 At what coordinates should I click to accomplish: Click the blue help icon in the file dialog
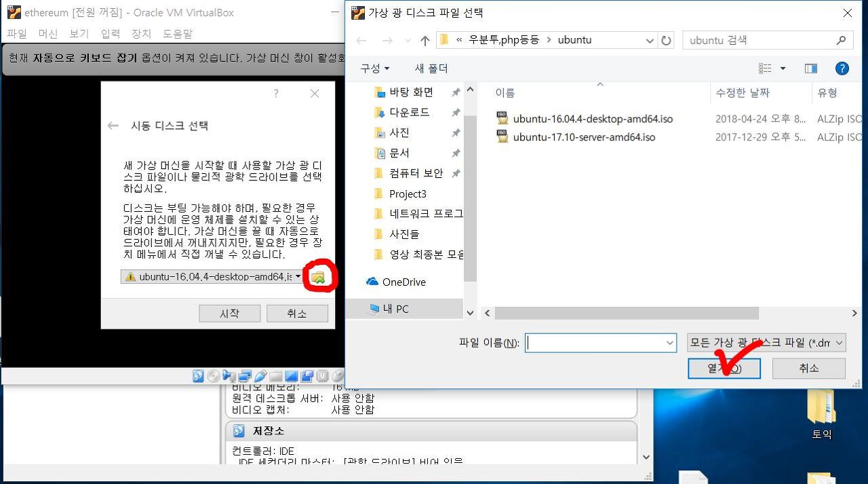(842, 69)
